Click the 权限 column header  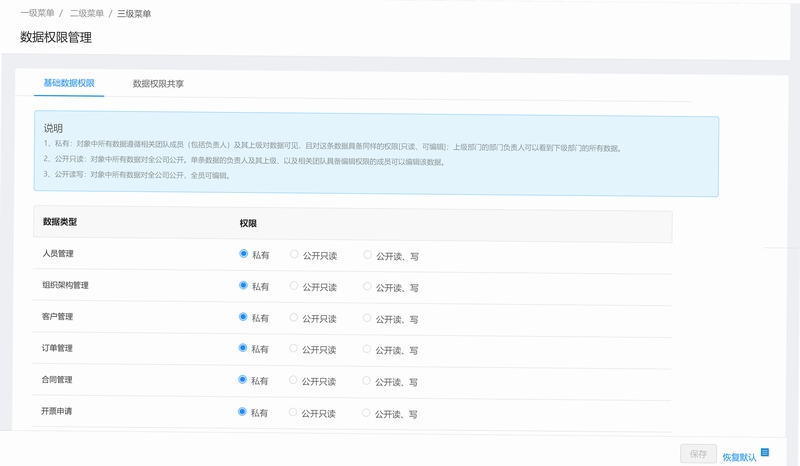248,223
